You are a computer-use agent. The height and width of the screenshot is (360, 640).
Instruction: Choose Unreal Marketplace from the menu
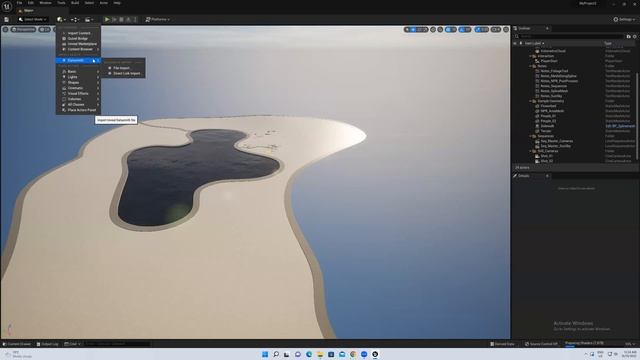[78, 44]
